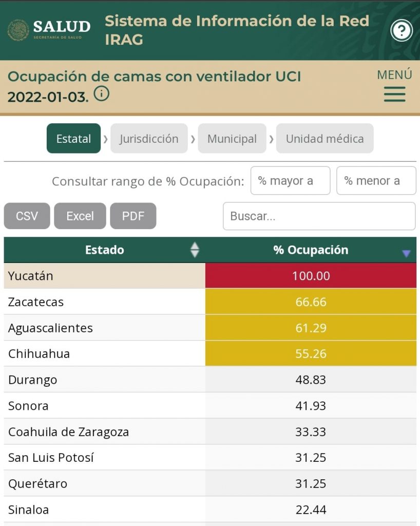Sort the Estado column with its arrows icon

tap(194, 250)
